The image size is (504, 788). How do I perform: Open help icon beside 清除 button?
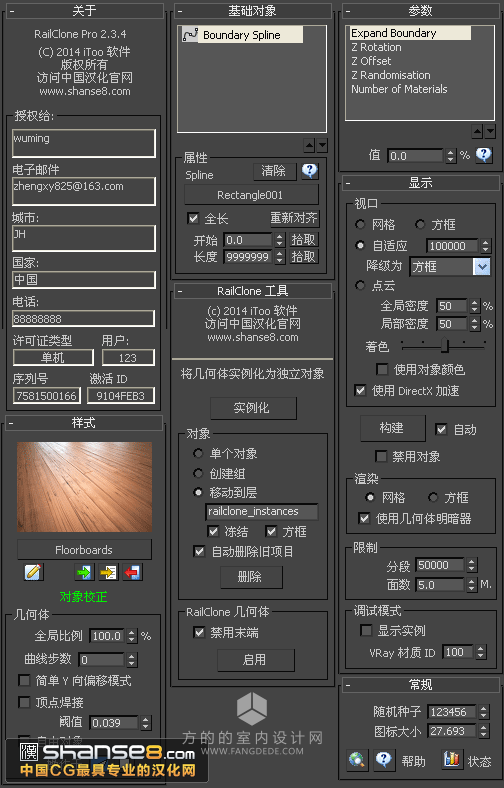pos(310,171)
